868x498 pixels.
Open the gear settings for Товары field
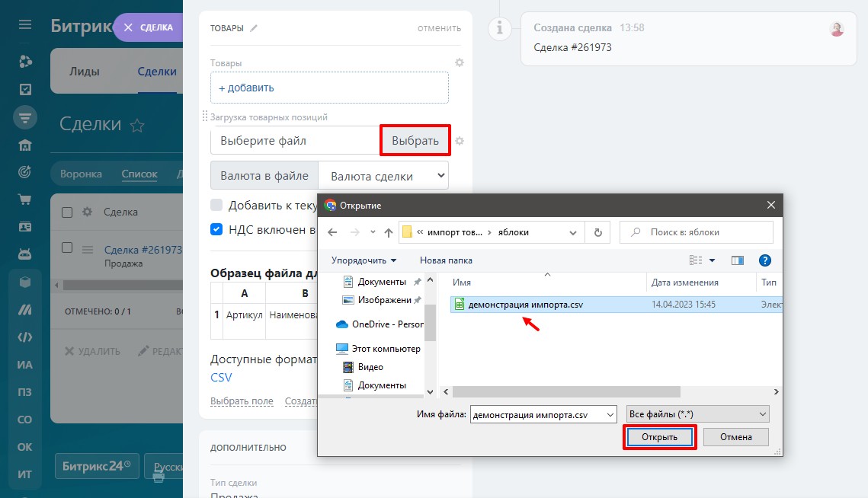coord(460,62)
